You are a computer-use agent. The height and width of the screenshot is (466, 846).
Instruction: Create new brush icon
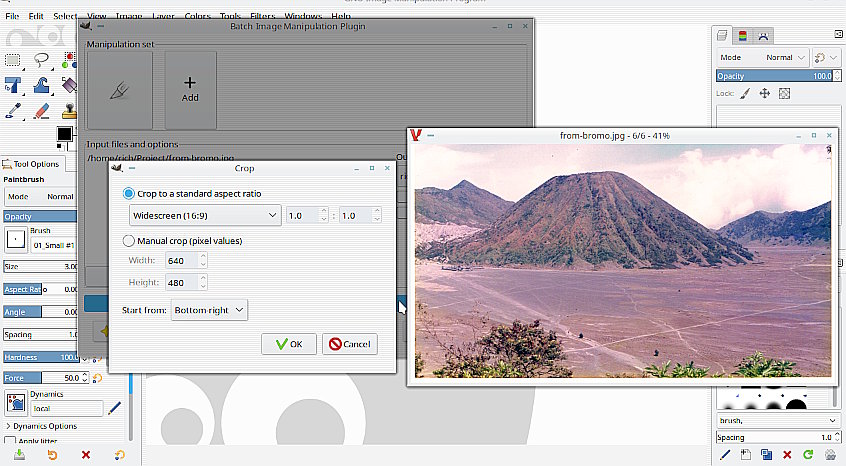point(746,455)
